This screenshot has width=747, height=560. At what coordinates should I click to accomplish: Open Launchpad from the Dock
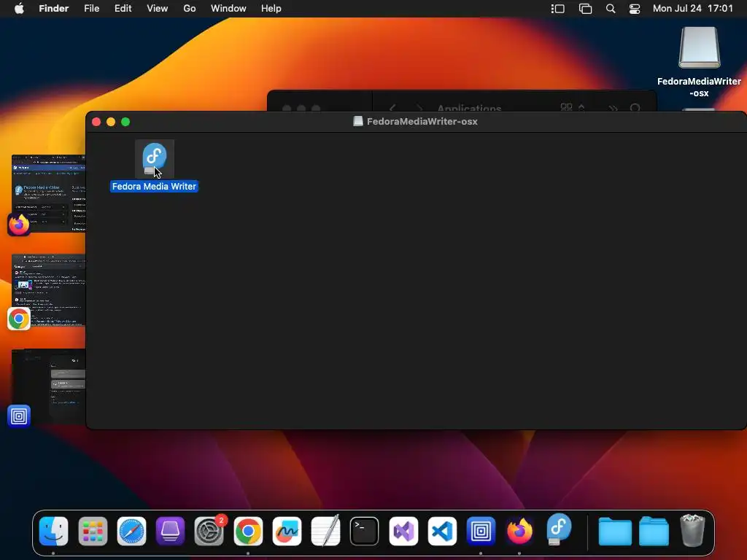[x=93, y=531]
